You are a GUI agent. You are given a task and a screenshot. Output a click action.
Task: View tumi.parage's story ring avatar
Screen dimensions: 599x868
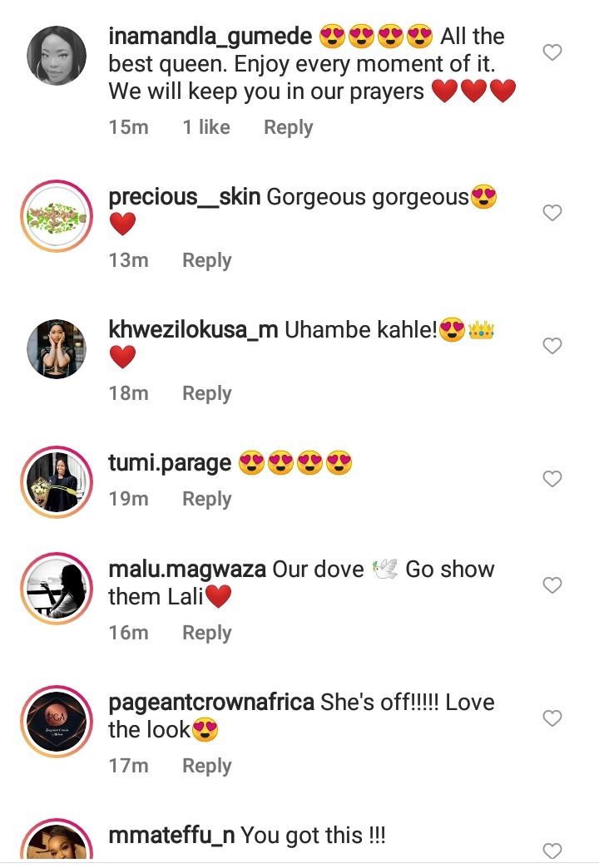(57, 481)
